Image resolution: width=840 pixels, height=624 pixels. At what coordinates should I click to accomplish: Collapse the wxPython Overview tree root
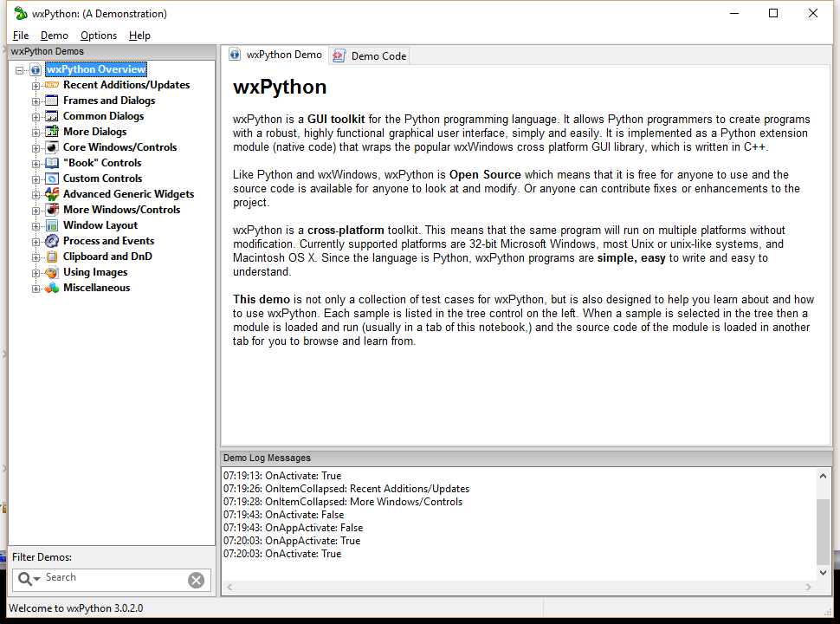click(x=20, y=70)
